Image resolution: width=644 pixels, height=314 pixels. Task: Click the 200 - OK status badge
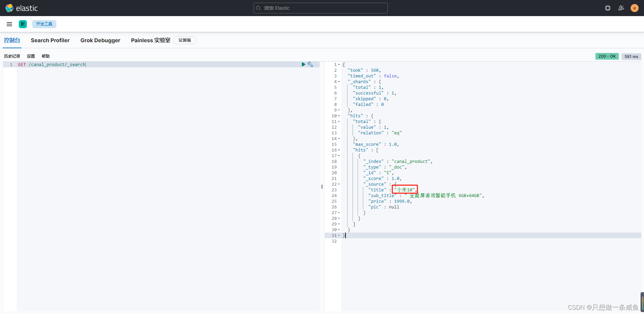[x=607, y=56]
